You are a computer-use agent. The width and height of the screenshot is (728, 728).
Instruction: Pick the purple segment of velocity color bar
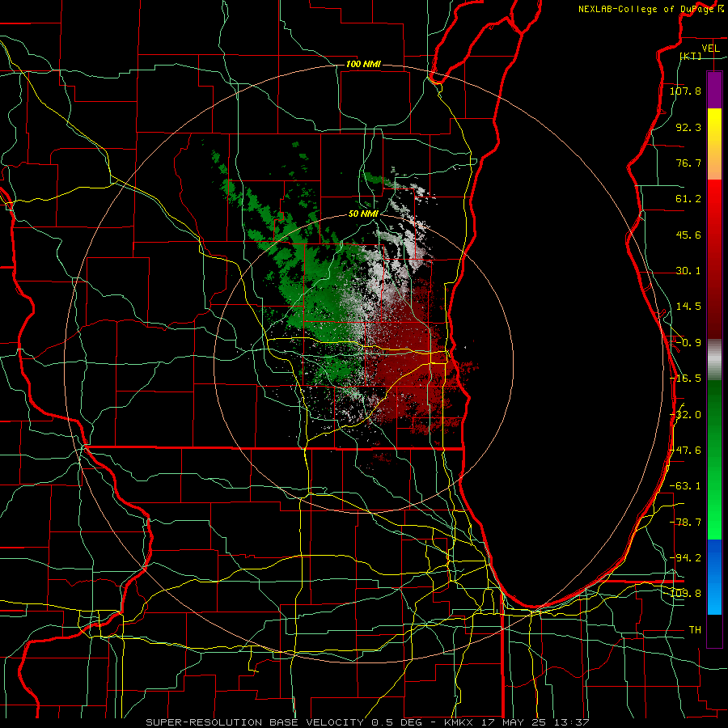point(714,90)
